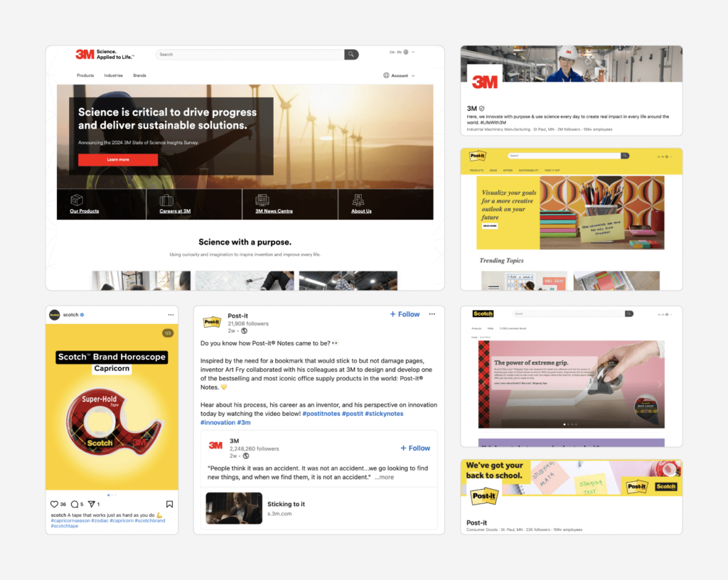This screenshot has height=580, width=728.
Task: Open the Our Products link
Action: 84,211
